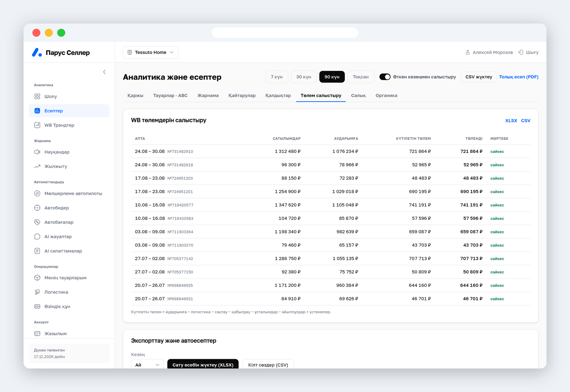Select the Тоқсан quarter period
Image resolution: width=570 pixels, height=392 pixels.
point(361,77)
